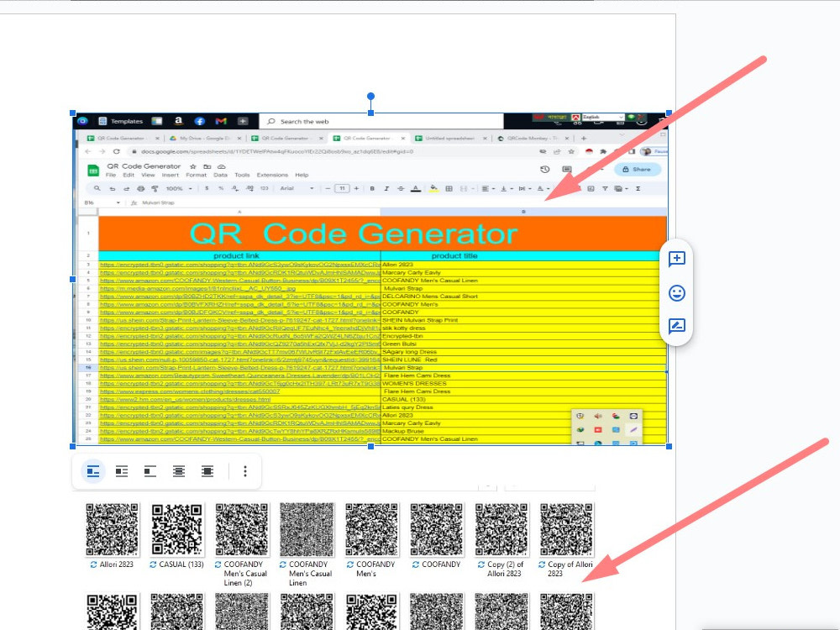This screenshot has width=840, height=630.
Task: Open image options three-dot menu
Action: click(244, 471)
